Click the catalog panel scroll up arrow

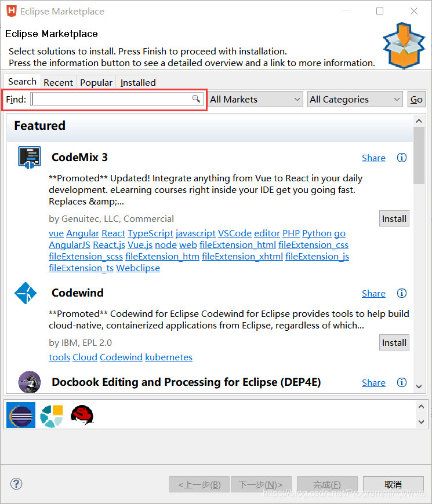pos(421,407)
